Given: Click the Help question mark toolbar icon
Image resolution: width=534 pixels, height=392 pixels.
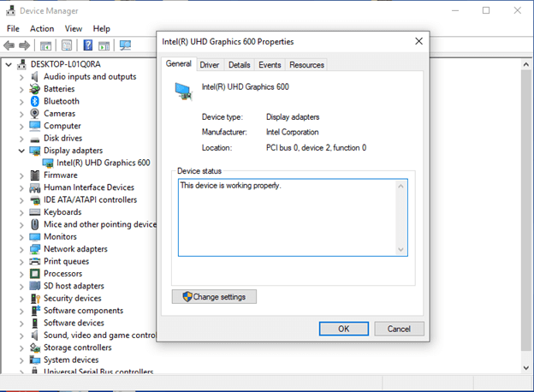Looking at the screenshot, I should [88, 45].
